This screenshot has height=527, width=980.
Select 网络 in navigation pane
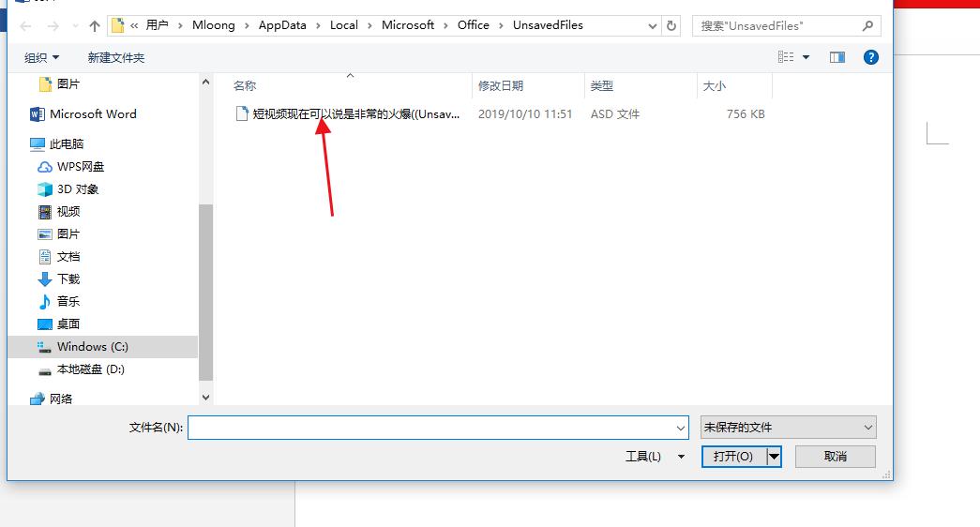click(61, 399)
